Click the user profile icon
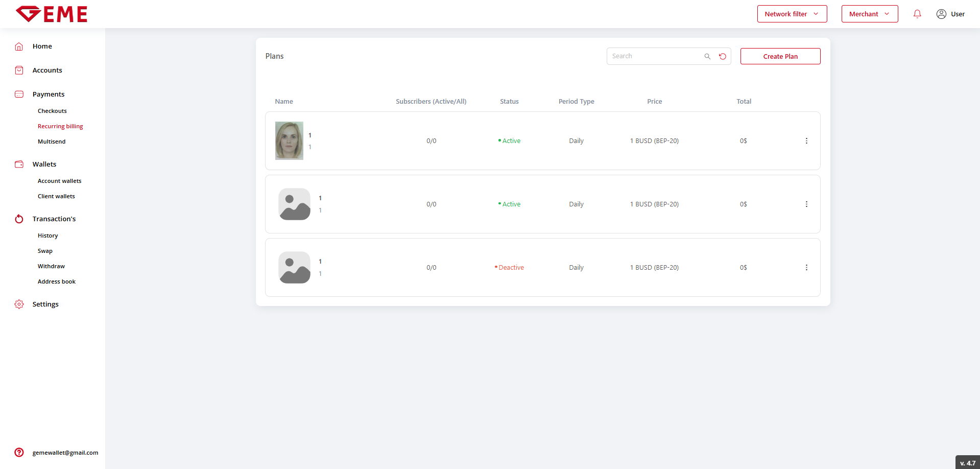The width and height of the screenshot is (980, 469). pyautogui.click(x=941, y=14)
